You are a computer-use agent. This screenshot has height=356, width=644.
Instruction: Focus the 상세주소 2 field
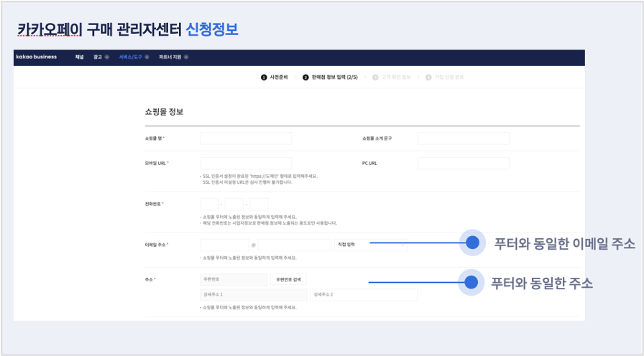364,294
